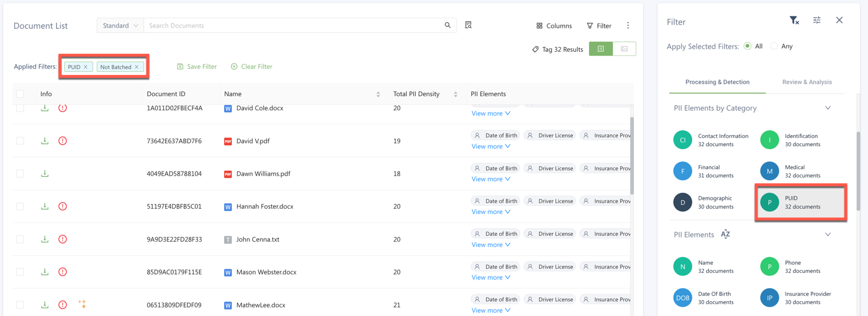Switch to Review & Analysis tab

point(807,82)
